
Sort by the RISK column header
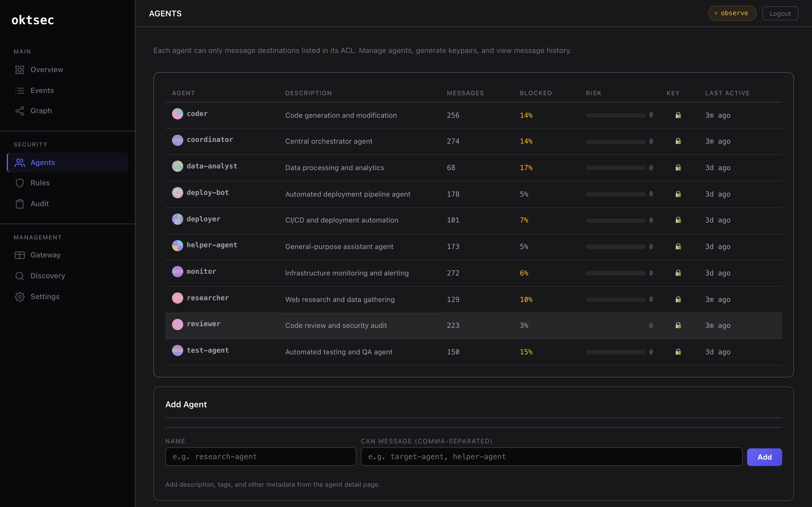pos(593,93)
